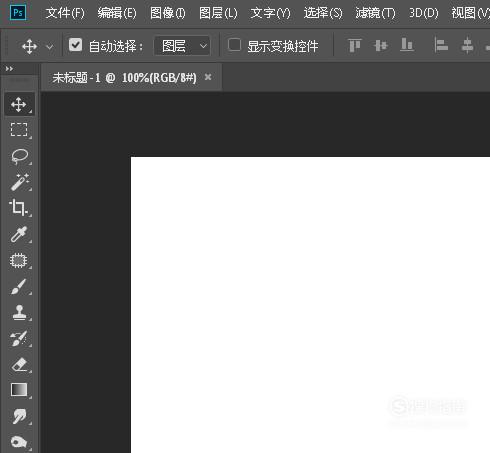Select the Brush tool
This screenshot has height=453, width=490.
(x=19, y=286)
